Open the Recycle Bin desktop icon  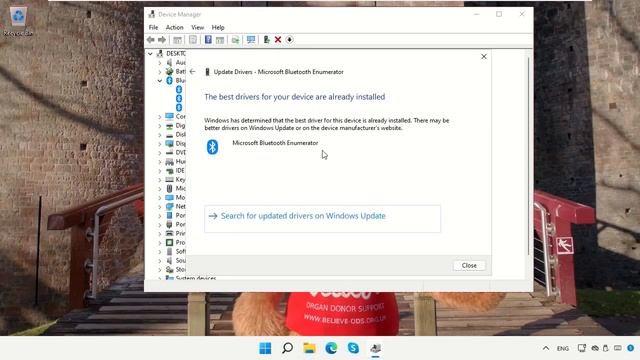point(18,21)
